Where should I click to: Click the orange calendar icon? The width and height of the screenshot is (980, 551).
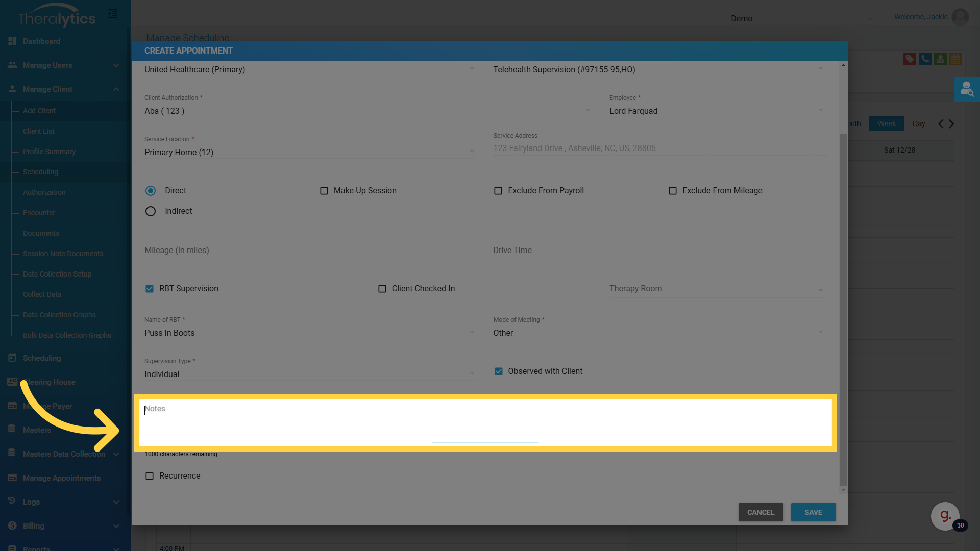[955, 59]
